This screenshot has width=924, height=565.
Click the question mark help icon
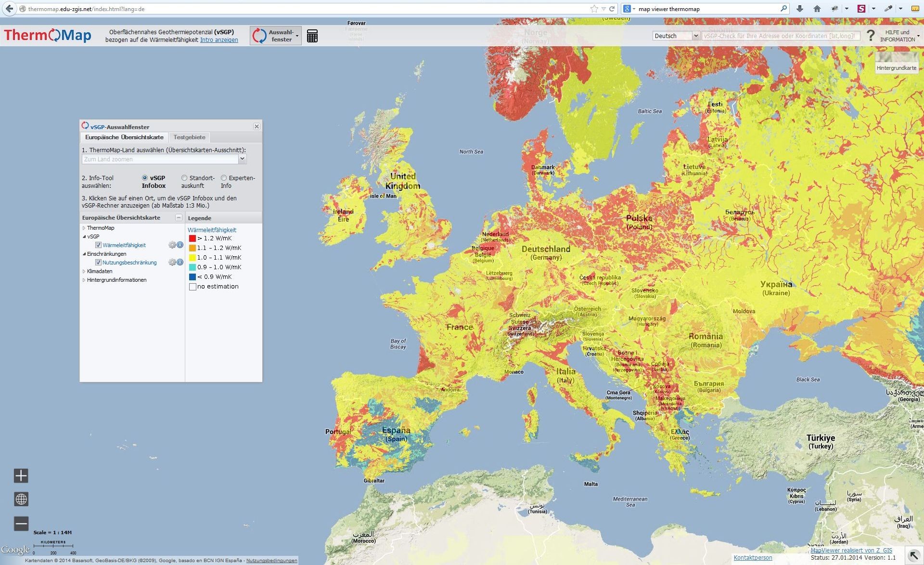[870, 36]
